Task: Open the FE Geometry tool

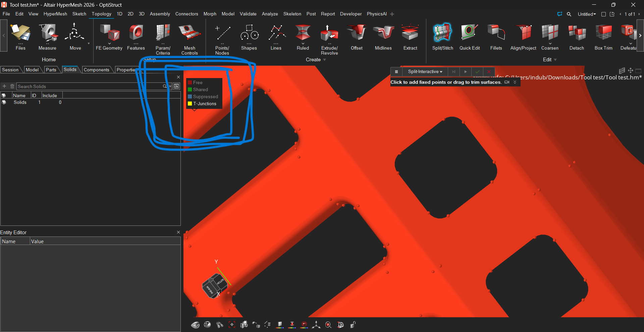Action: click(x=109, y=37)
